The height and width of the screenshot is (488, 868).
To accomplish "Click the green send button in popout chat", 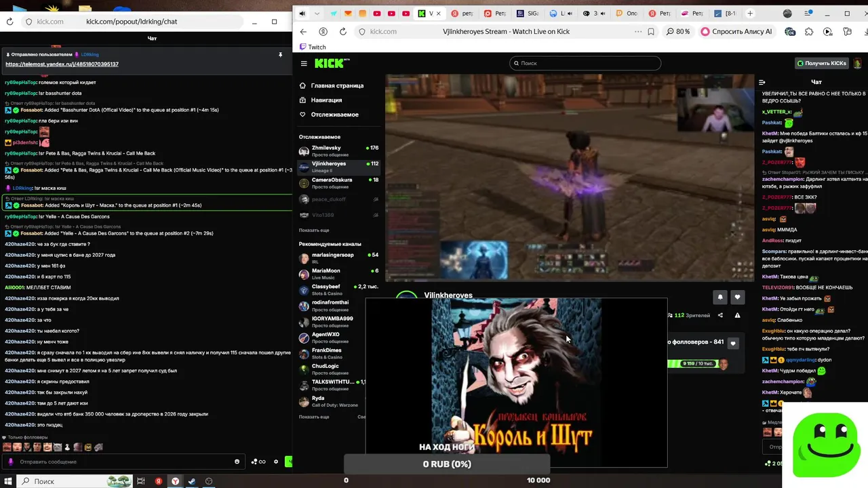I will (x=288, y=462).
